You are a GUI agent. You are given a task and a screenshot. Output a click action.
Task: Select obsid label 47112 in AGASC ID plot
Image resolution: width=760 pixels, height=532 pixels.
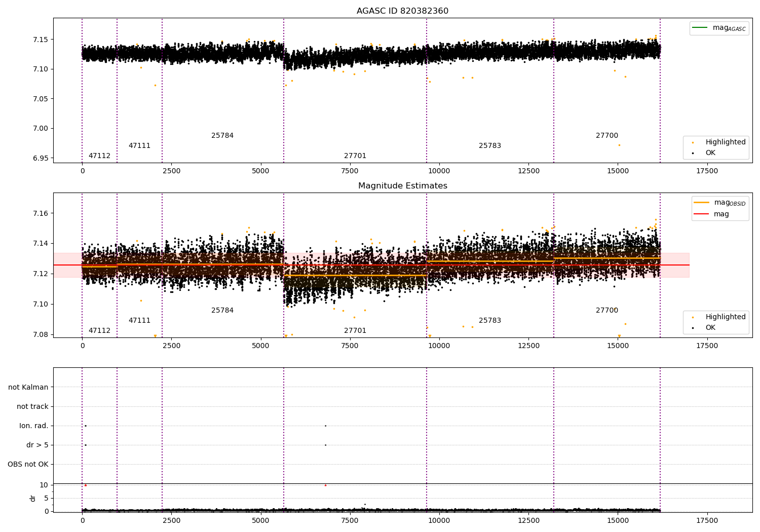[x=99, y=156]
